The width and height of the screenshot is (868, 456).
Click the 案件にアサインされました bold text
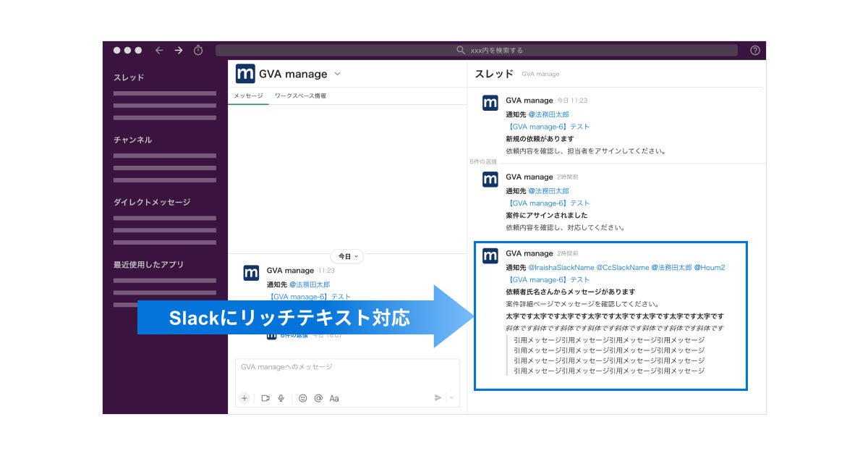pos(546,216)
